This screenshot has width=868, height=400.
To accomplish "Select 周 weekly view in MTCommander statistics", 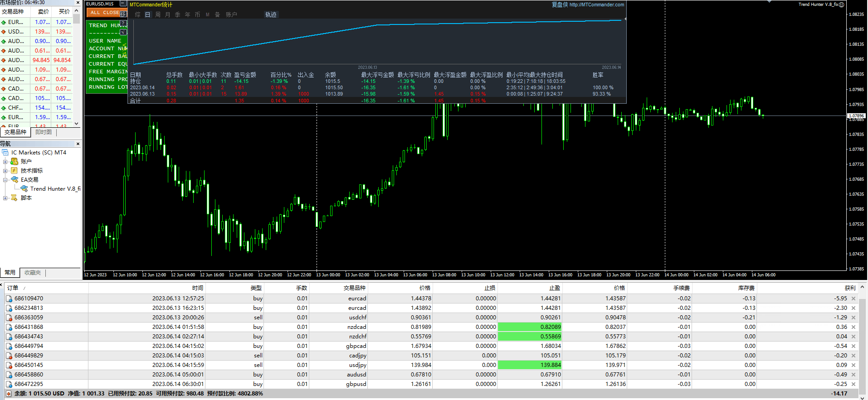I will 158,14.
